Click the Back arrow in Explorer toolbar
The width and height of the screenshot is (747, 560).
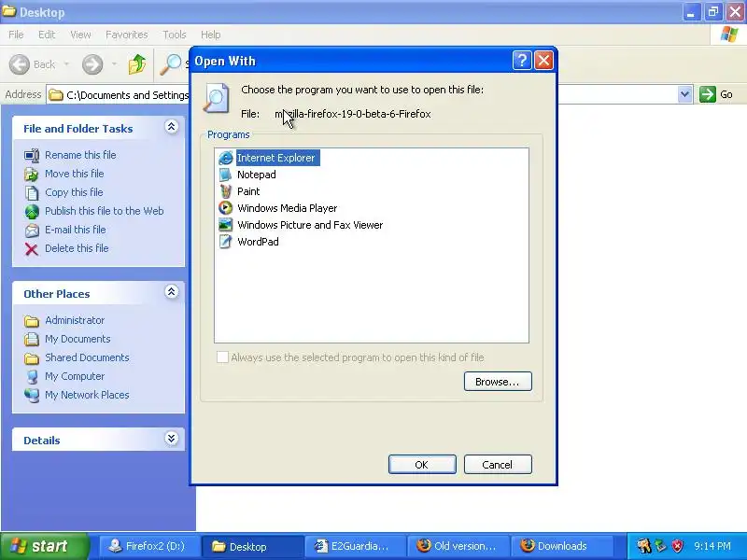tap(20, 64)
